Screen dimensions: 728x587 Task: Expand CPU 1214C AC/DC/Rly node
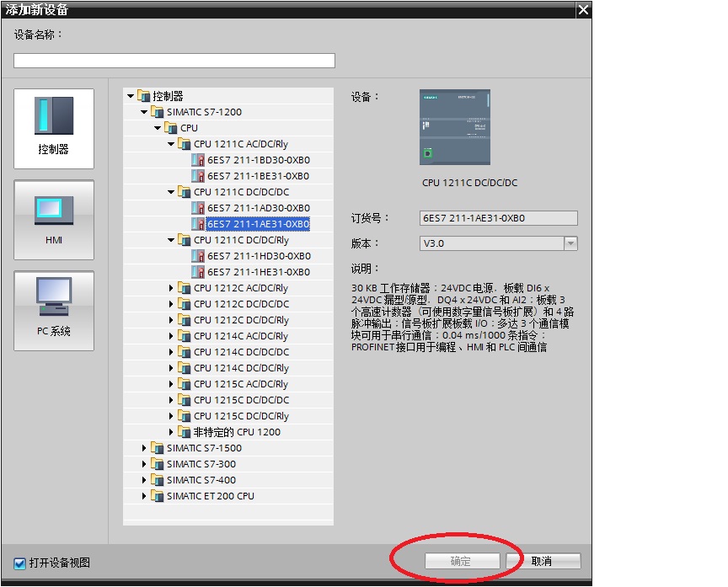pos(171,336)
